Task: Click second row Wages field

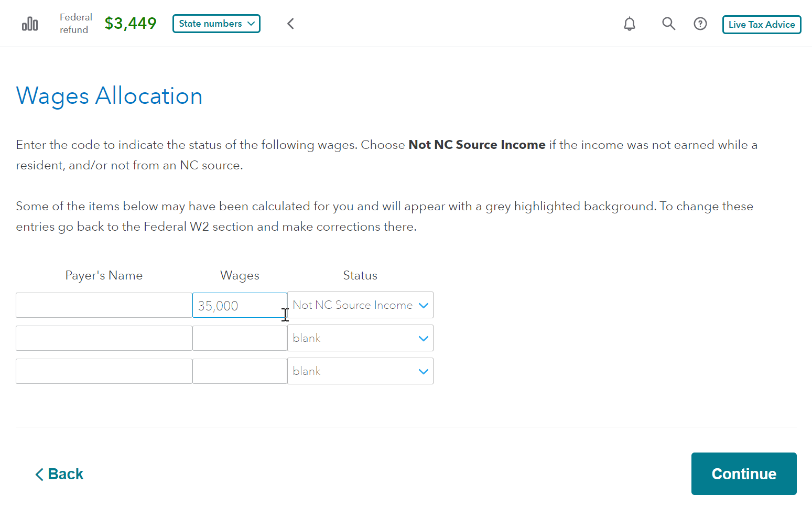Action: [239, 338]
